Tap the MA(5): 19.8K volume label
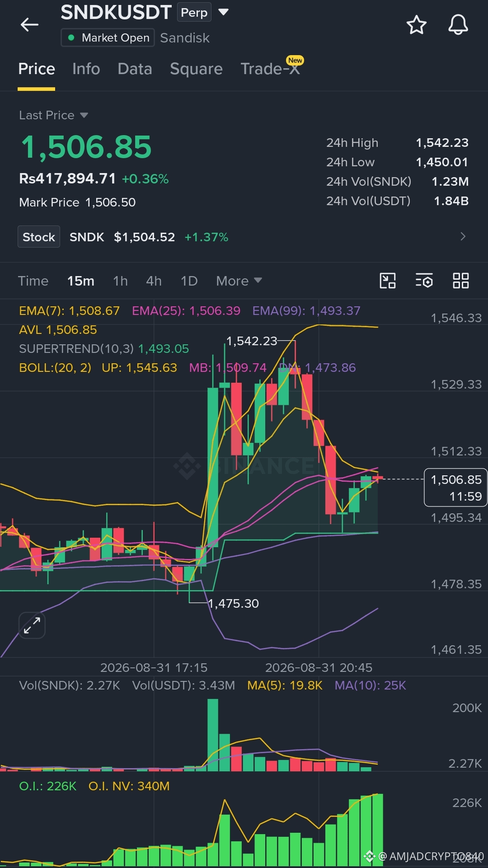The width and height of the screenshot is (488, 868). pos(285,685)
